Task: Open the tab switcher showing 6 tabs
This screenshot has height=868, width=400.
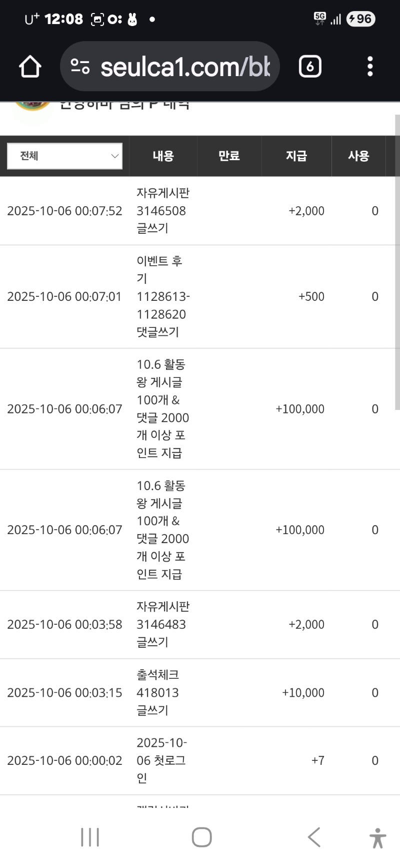Action: [x=309, y=67]
